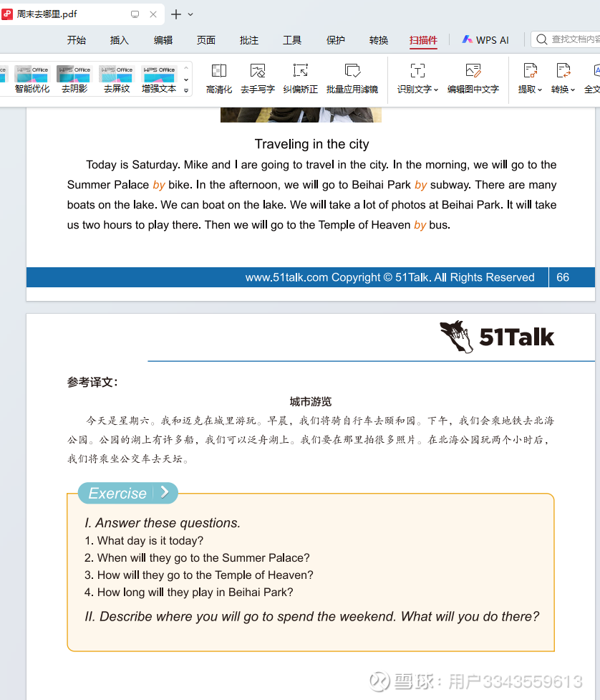The height and width of the screenshot is (700, 600).
Task: Select the 周末去哪里.pdf document tab
Action: [82, 14]
